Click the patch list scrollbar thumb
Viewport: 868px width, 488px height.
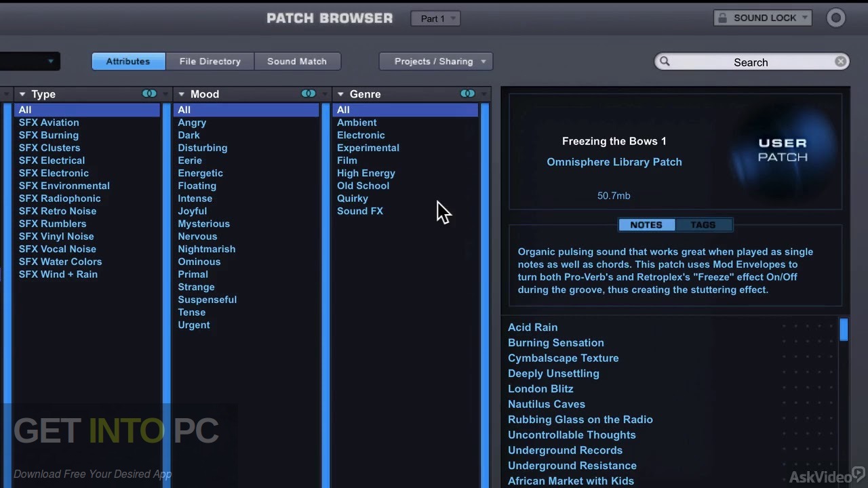844,329
